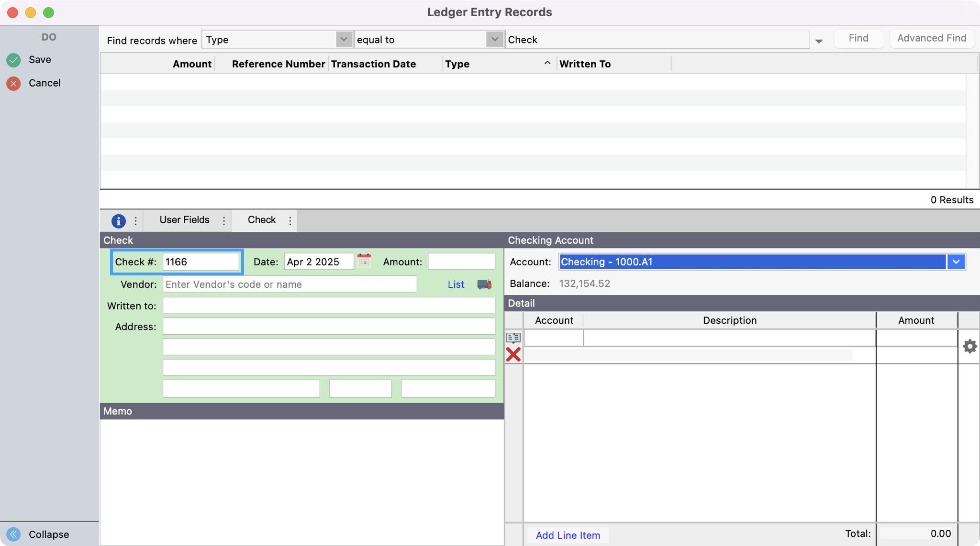Click the red Cancel X icon
Image resolution: width=980 pixels, height=546 pixels.
tap(13, 84)
